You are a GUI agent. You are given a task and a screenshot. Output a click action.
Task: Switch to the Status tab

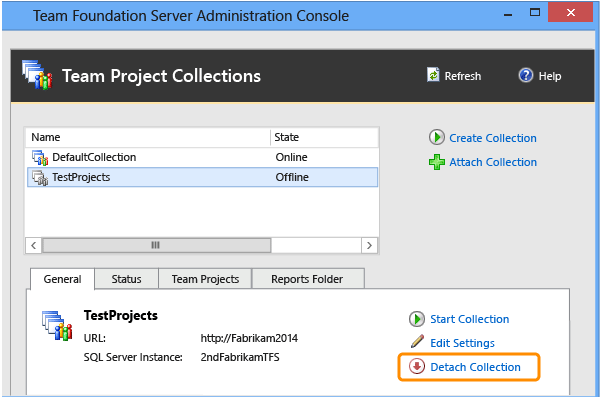point(126,279)
